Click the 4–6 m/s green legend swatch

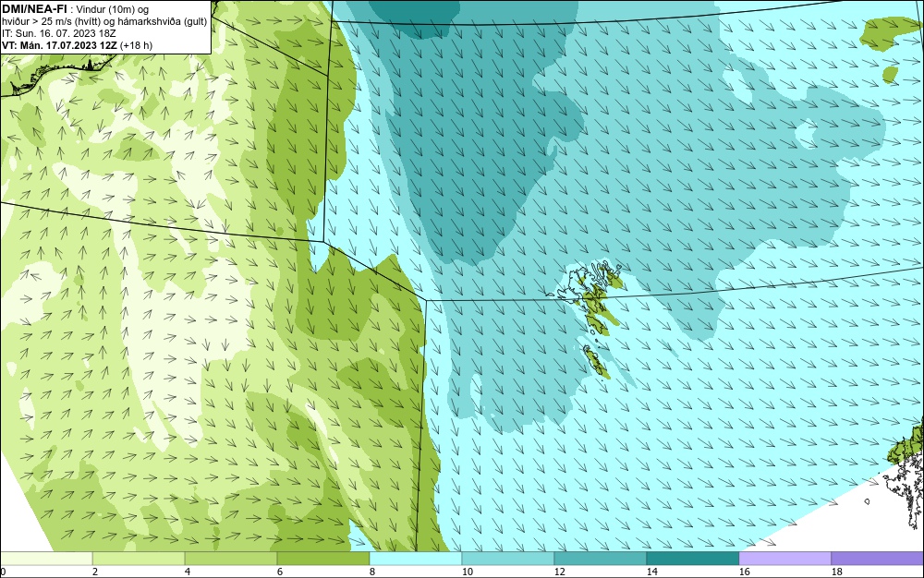pyautogui.click(x=231, y=558)
